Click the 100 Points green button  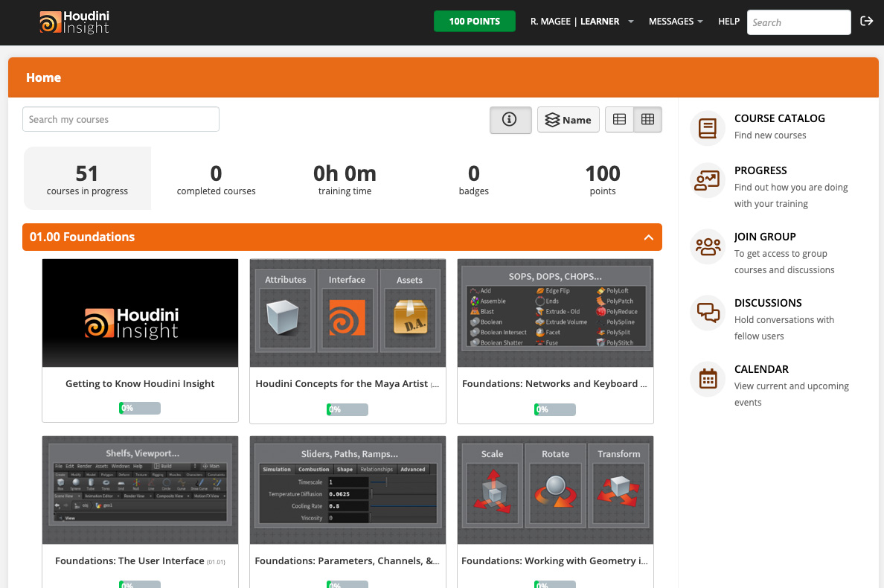click(474, 22)
